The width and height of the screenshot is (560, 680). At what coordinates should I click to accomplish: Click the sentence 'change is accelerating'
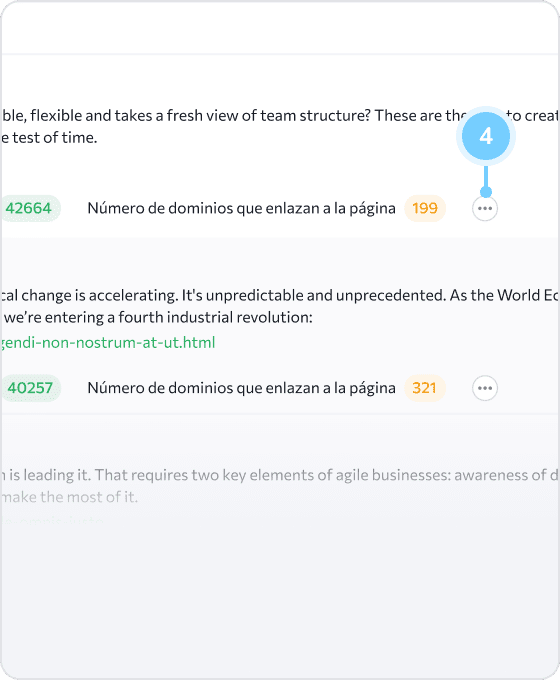pyautogui.click(x=89, y=295)
